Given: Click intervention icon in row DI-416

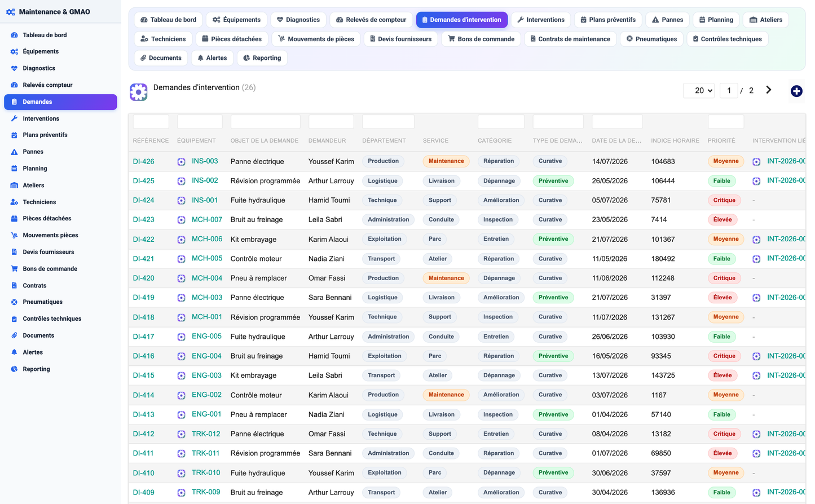Looking at the screenshot, I should pos(756,356).
